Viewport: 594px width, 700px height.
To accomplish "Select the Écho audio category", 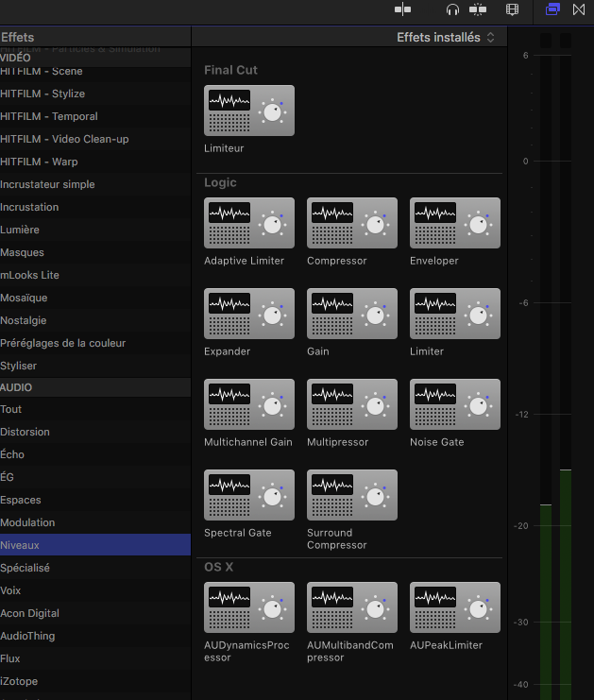I will click(95, 454).
